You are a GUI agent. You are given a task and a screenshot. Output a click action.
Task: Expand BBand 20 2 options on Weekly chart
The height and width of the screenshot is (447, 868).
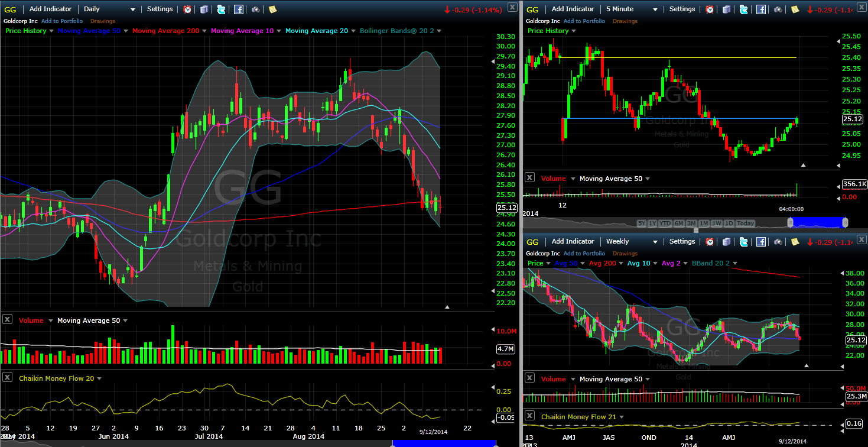pos(735,263)
